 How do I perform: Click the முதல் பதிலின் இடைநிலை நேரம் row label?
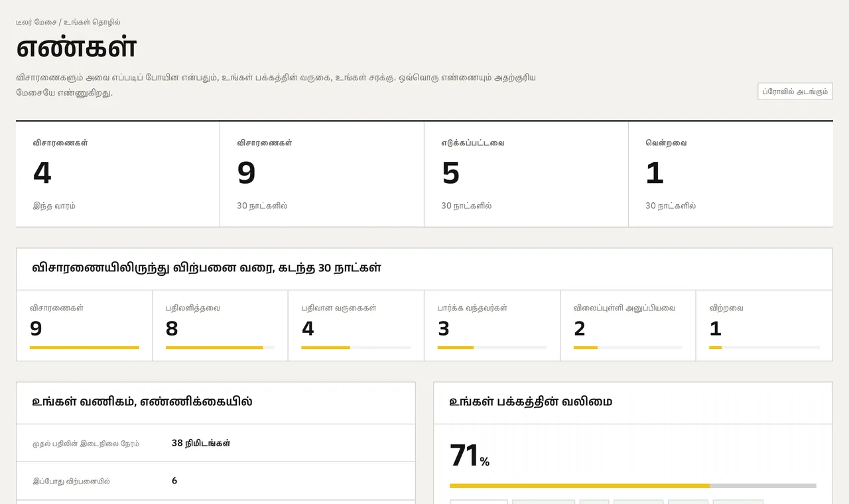tap(86, 444)
